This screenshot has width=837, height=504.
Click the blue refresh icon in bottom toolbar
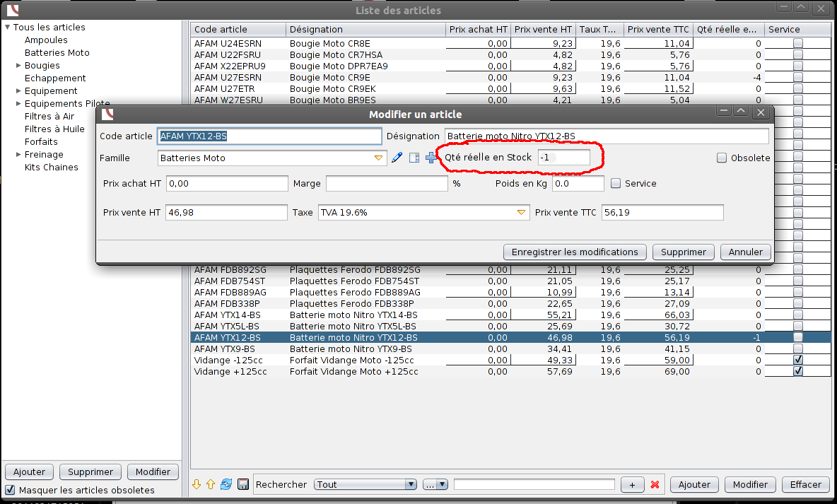[226, 484]
